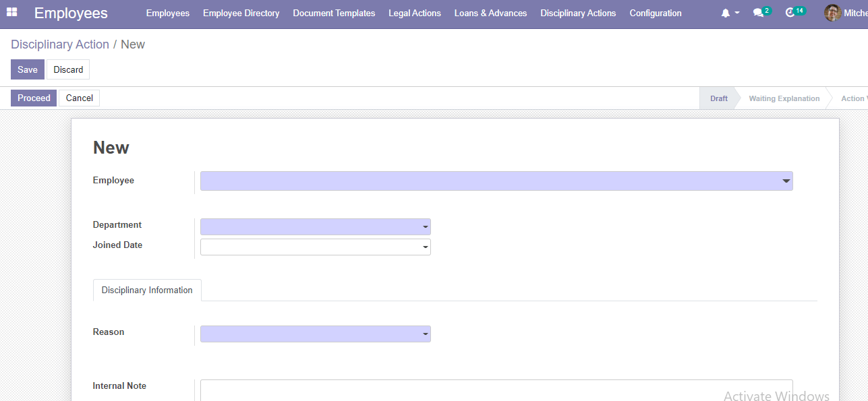This screenshot has width=868, height=401.
Task: Expand the Employee dropdown field
Action: pos(496,181)
